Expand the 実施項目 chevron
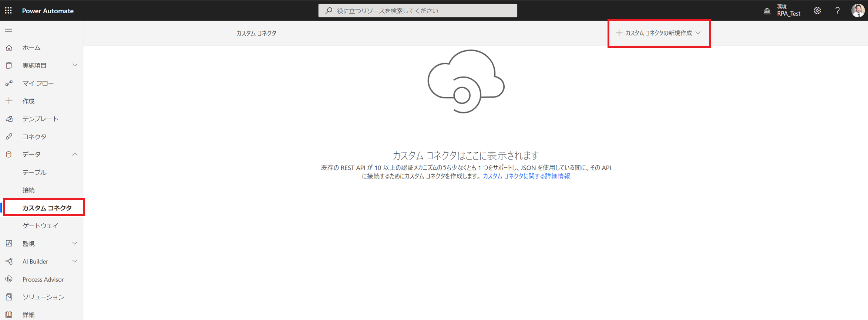The height and width of the screenshot is (320, 868). click(75, 65)
